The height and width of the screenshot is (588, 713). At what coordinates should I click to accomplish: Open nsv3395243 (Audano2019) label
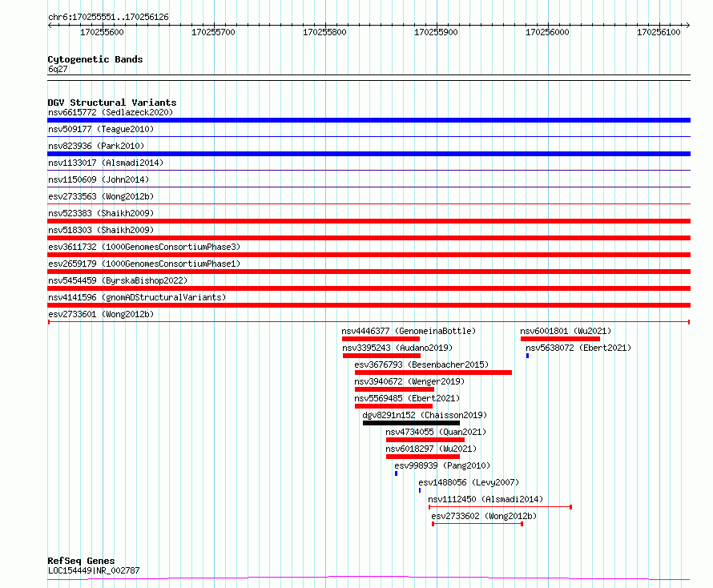397,348
